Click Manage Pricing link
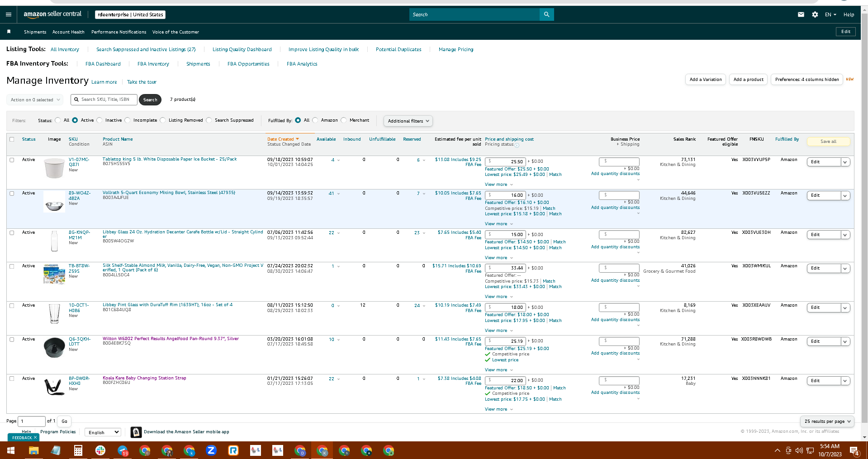This screenshot has width=868, height=459. point(456,49)
